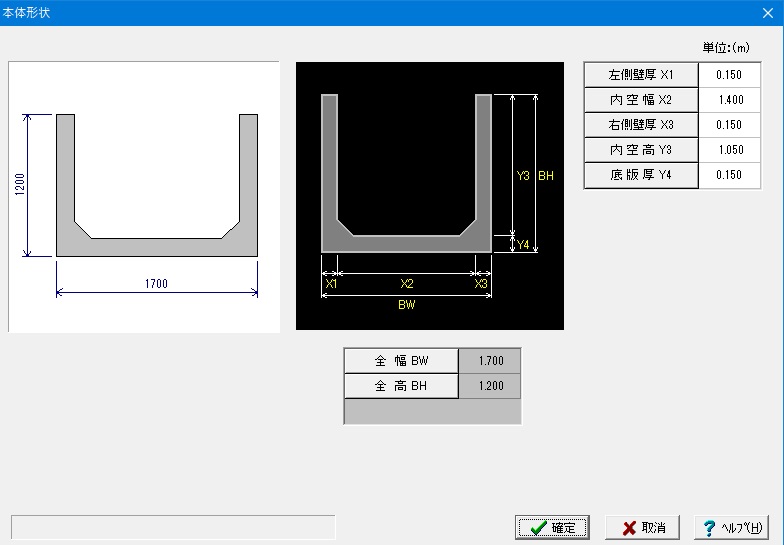Click the U-shaped section in black diagram
784x545 pixels.
(x=406, y=244)
